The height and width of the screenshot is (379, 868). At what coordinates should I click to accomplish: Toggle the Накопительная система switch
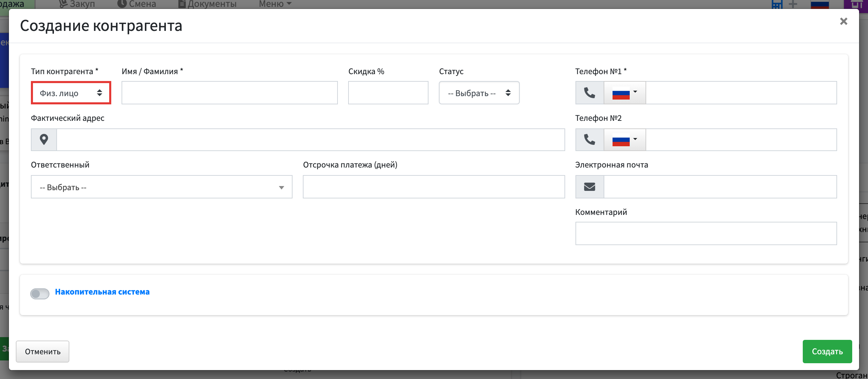(40, 294)
